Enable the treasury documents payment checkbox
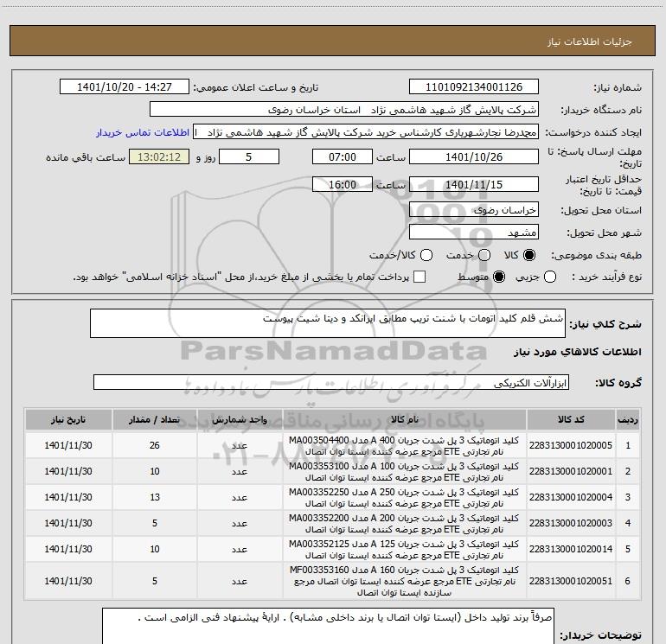 coord(420,277)
